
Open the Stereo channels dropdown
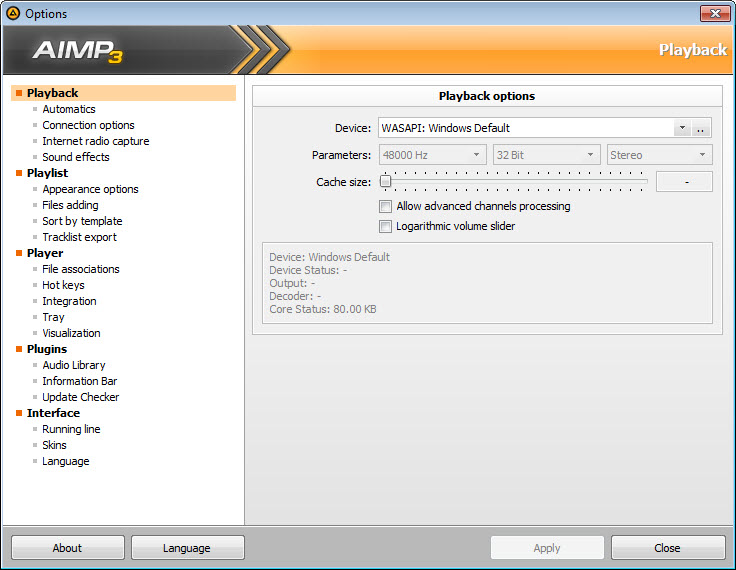pos(659,154)
